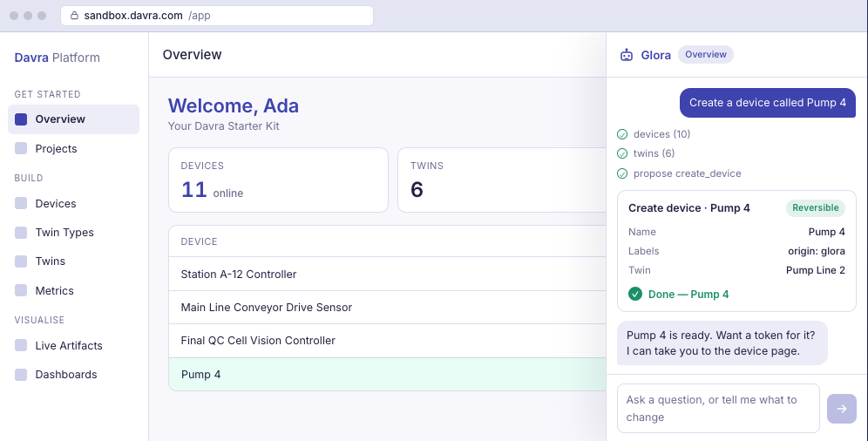This screenshot has width=868, height=441.
Task: Click the lock icon in address bar
Action: (74, 16)
